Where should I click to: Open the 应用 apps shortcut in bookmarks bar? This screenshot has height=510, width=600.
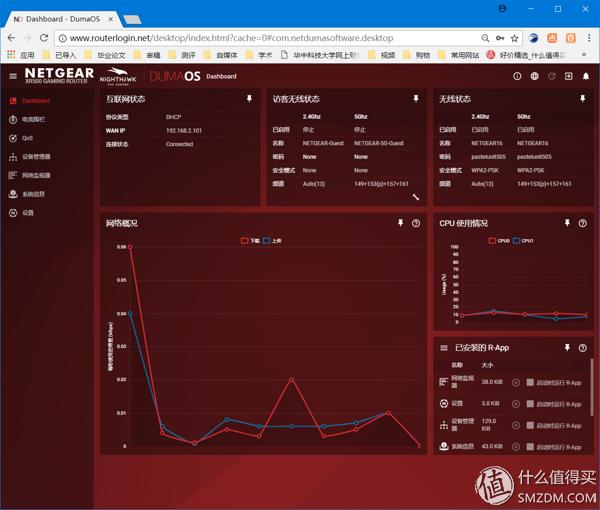pyautogui.click(x=21, y=55)
